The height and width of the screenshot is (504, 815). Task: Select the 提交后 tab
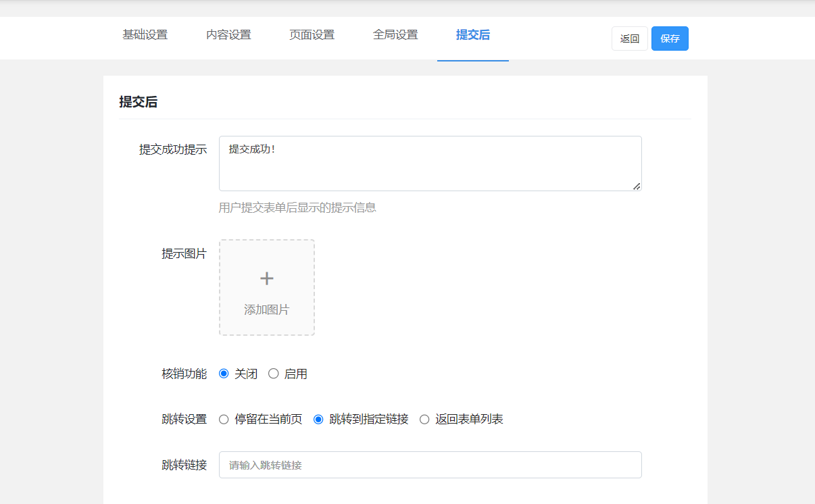point(472,35)
